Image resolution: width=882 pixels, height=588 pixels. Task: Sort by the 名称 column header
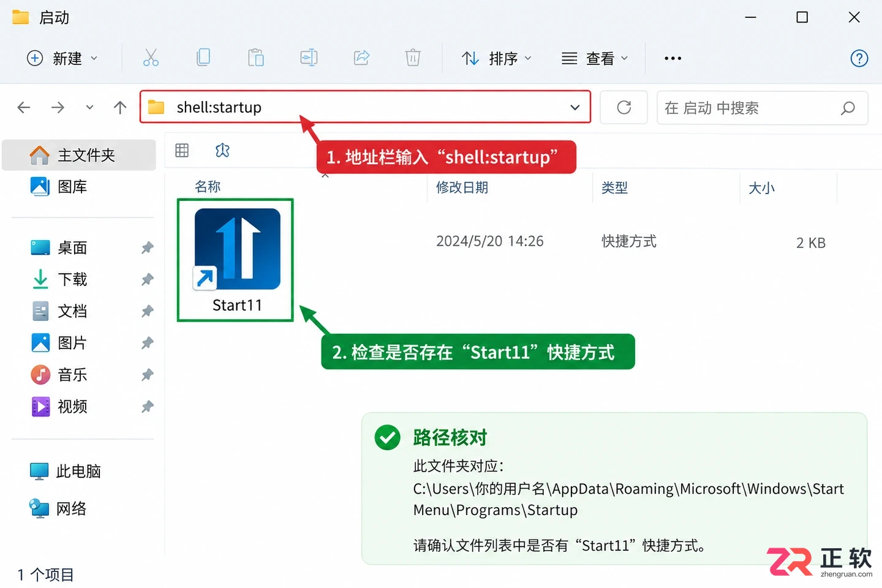208,187
